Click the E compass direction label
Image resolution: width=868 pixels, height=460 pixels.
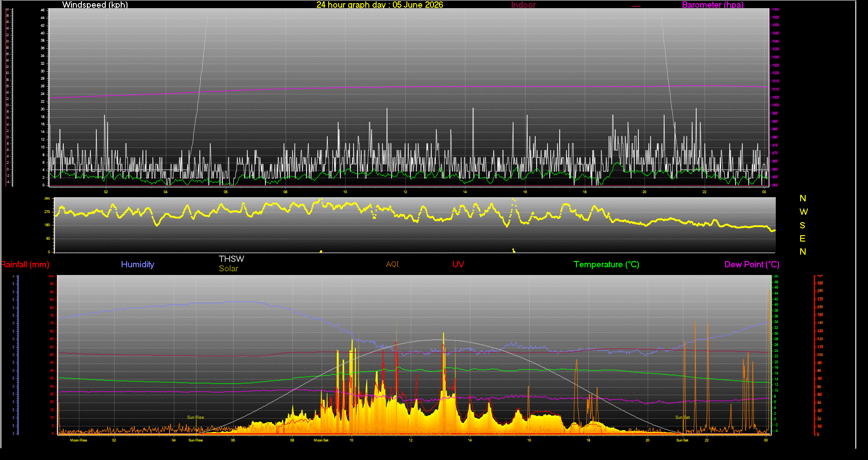click(x=802, y=238)
